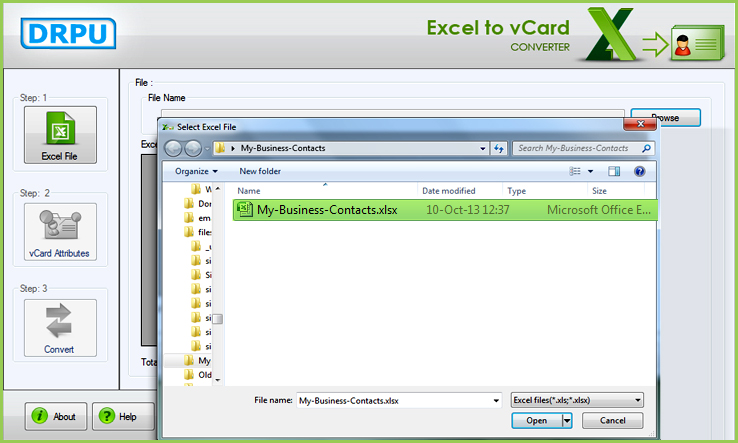Screen dimensions: 738x443
Task: Open the Excel files(*.xls;*.xlsx) filter dropdown
Action: pyautogui.click(x=577, y=400)
